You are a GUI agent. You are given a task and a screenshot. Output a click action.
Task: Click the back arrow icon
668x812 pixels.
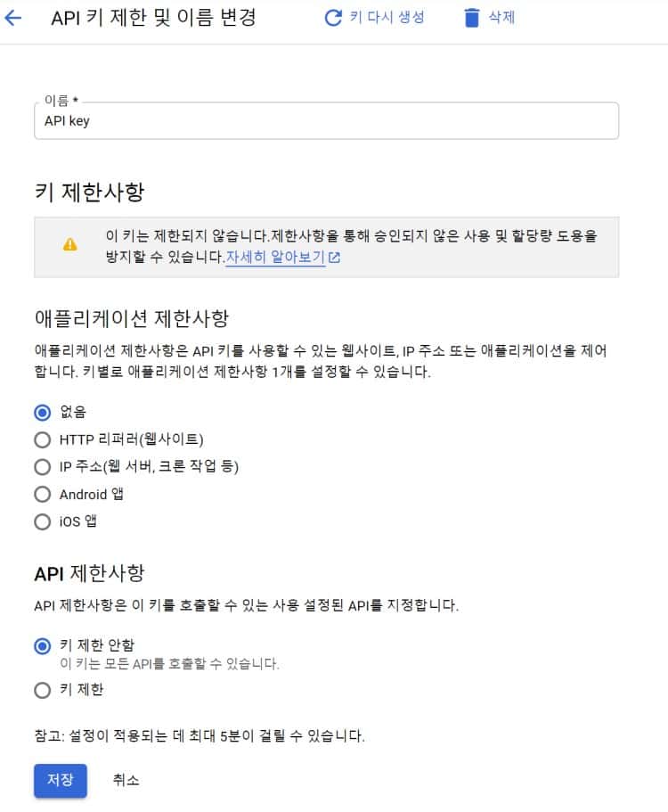[x=13, y=18]
